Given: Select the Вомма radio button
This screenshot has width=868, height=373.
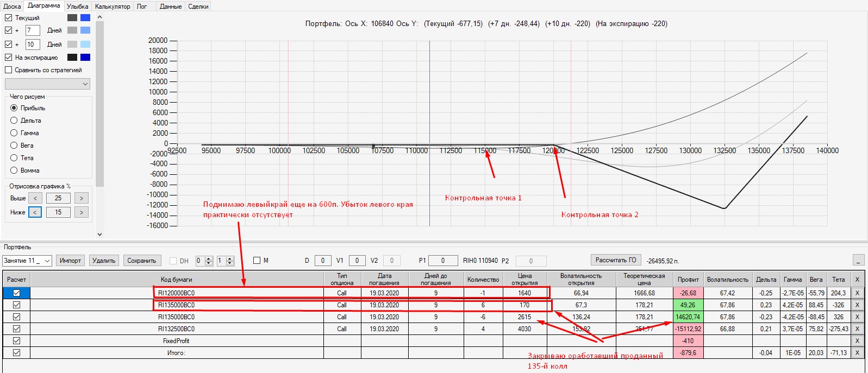Looking at the screenshot, I should tap(14, 170).
